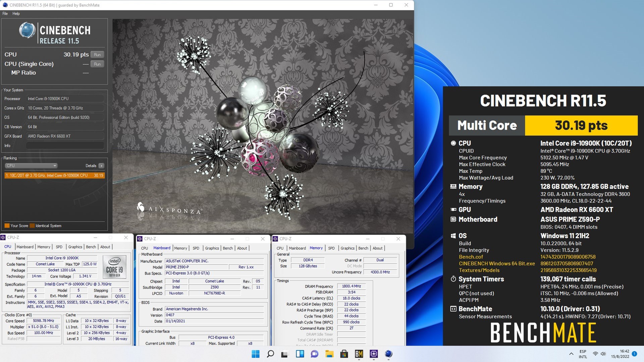Screen dimensions: 644x362
Task: Click the Max TDP value 125.0 W
Action: 90,264
